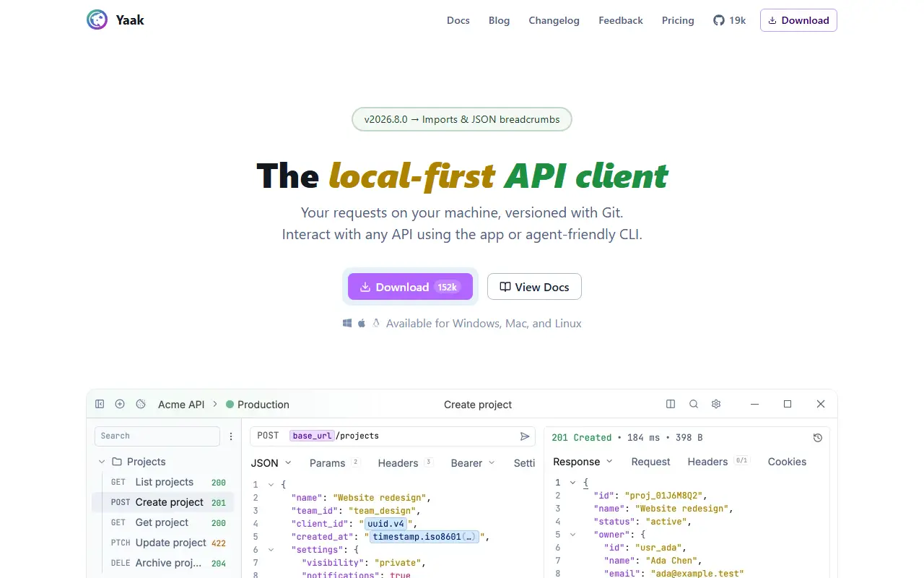This screenshot has width=924, height=578.
Task: Focus the sidebar Search field
Action: (157, 436)
